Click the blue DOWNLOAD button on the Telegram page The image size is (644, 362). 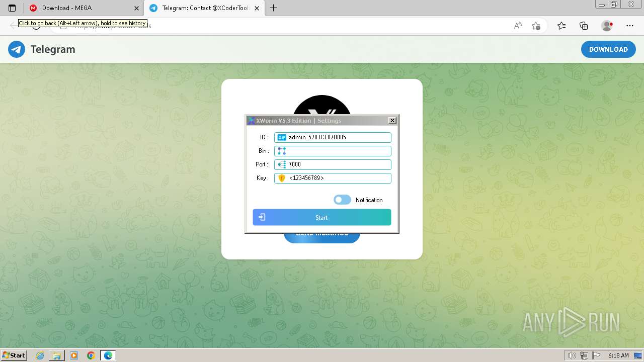pyautogui.click(x=608, y=49)
